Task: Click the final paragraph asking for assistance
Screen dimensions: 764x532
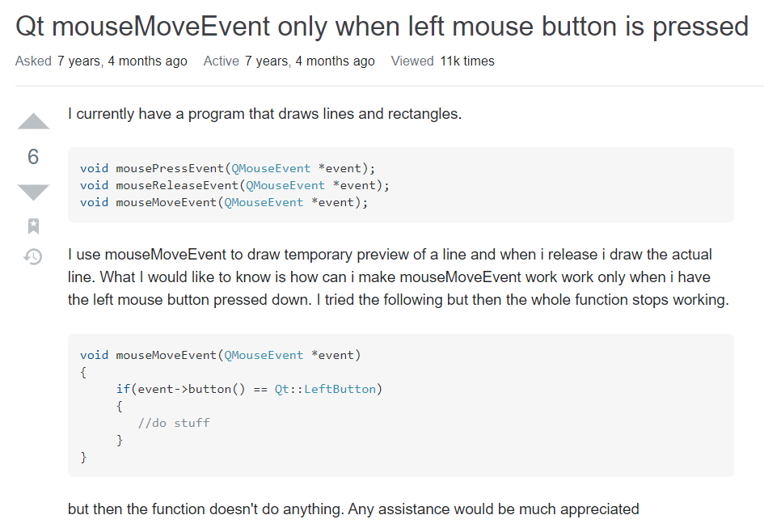Action: pyautogui.click(x=352, y=509)
